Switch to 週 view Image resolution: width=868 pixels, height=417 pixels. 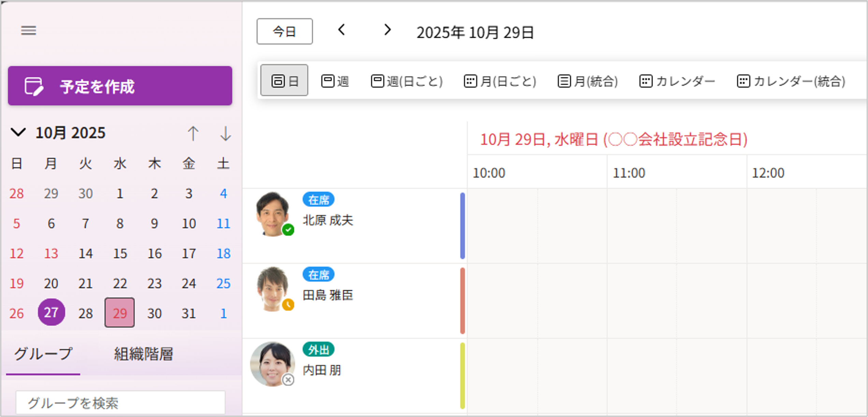point(335,81)
